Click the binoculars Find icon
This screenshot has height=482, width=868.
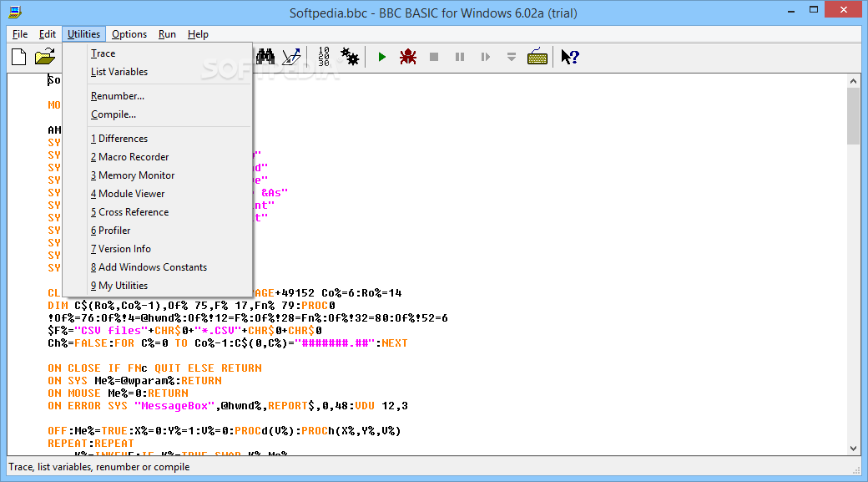[x=265, y=57]
